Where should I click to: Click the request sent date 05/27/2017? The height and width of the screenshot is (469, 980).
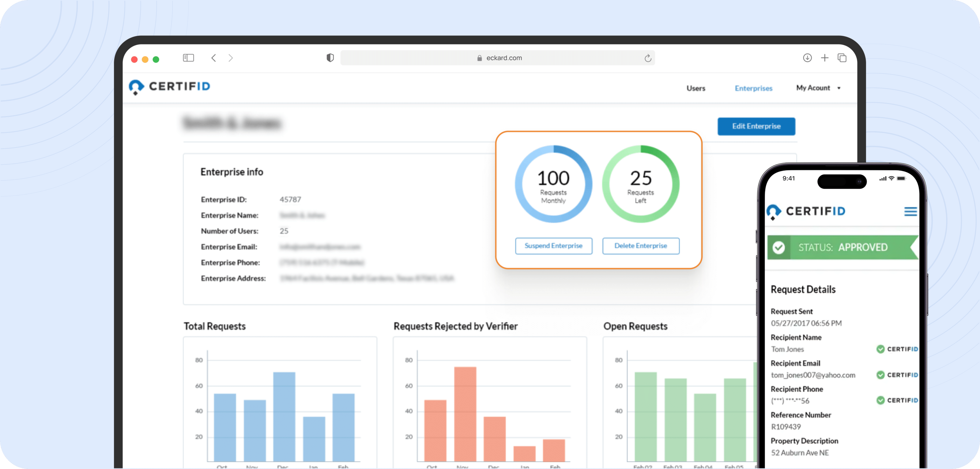(x=806, y=323)
